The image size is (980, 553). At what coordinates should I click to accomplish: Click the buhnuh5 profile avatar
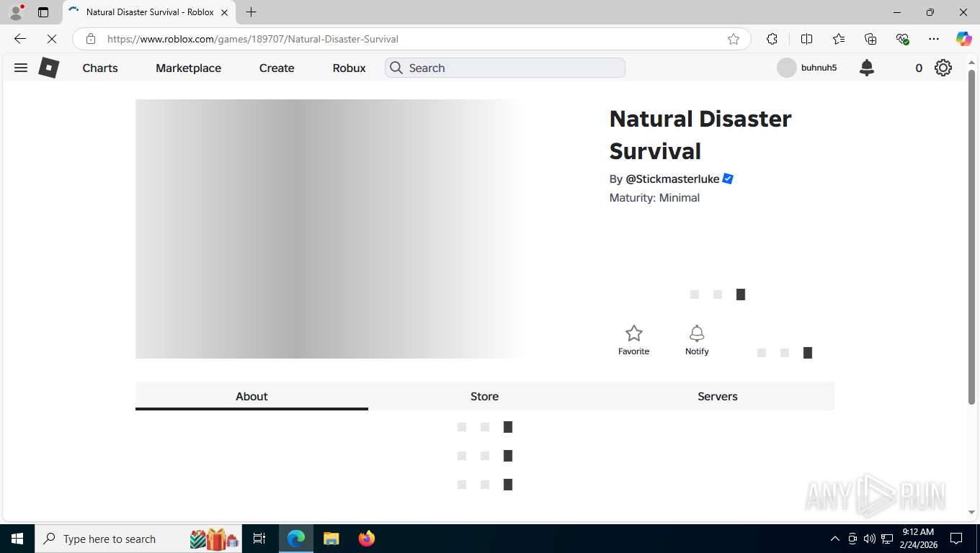pos(787,68)
